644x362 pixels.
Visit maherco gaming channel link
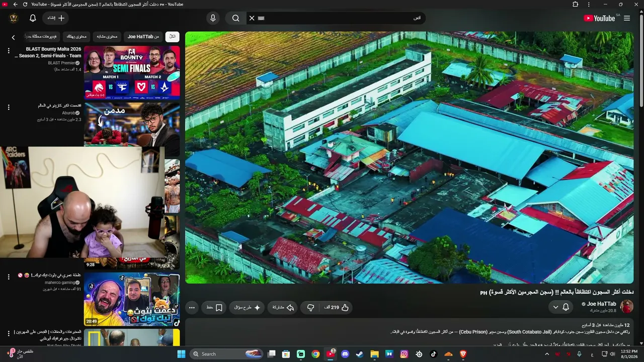point(60,283)
